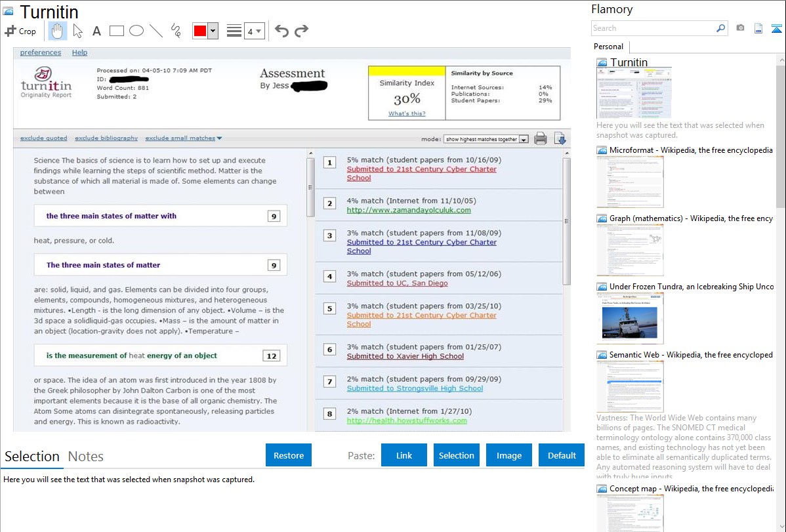Open the Turnitin snapshot thumbnail
Image resolution: width=786 pixels, height=532 pixels.
point(634,92)
